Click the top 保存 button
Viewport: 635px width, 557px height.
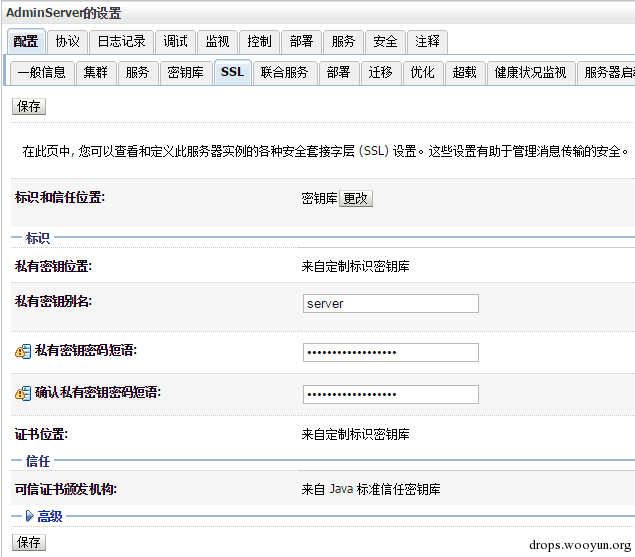pos(29,107)
